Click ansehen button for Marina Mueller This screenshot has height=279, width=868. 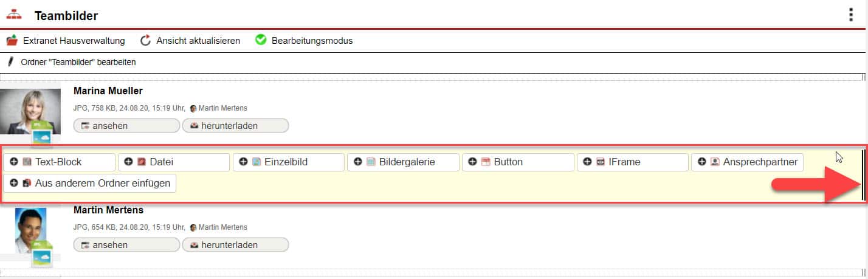click(x=126, y=126)
